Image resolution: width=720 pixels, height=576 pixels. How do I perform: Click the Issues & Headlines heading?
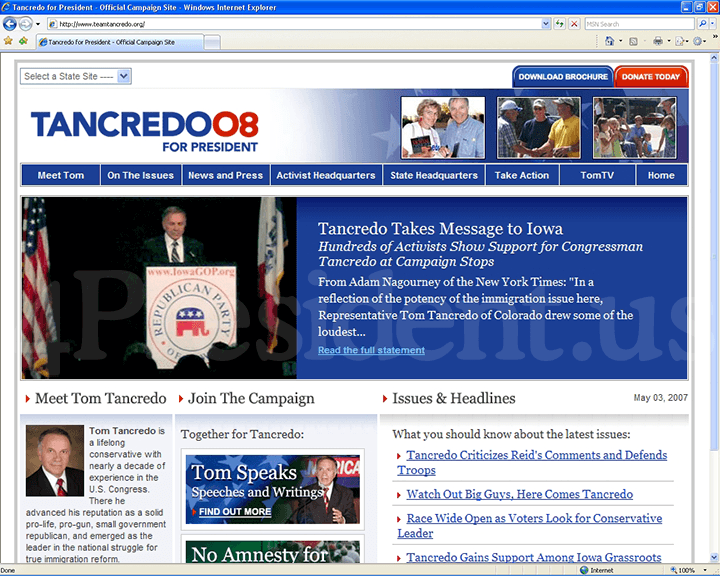tap(454, 398)
